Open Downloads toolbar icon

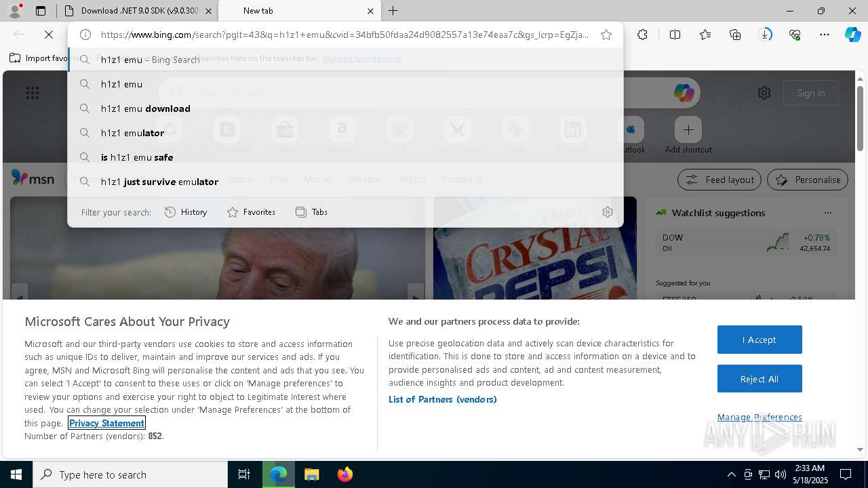coord(765,35)
